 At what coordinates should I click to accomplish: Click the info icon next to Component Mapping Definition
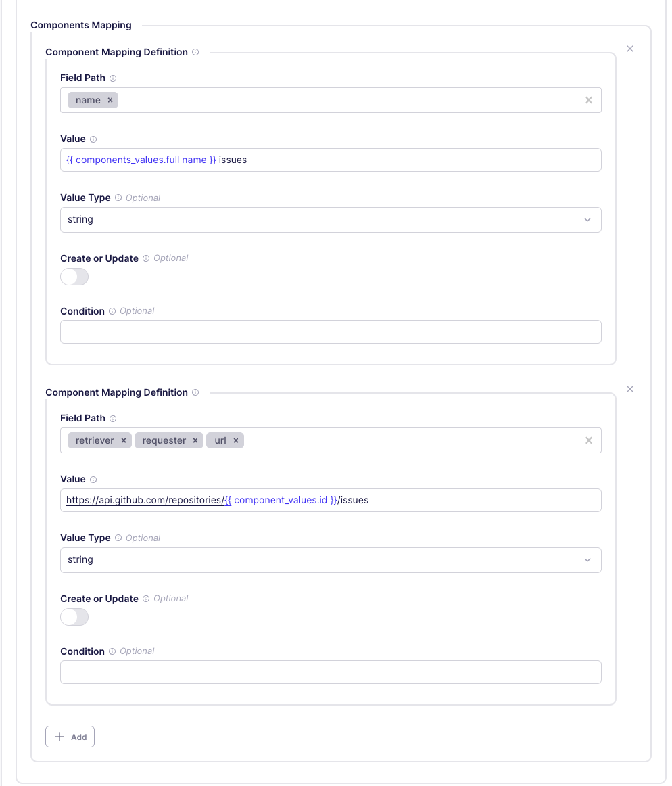click(195, 52)
